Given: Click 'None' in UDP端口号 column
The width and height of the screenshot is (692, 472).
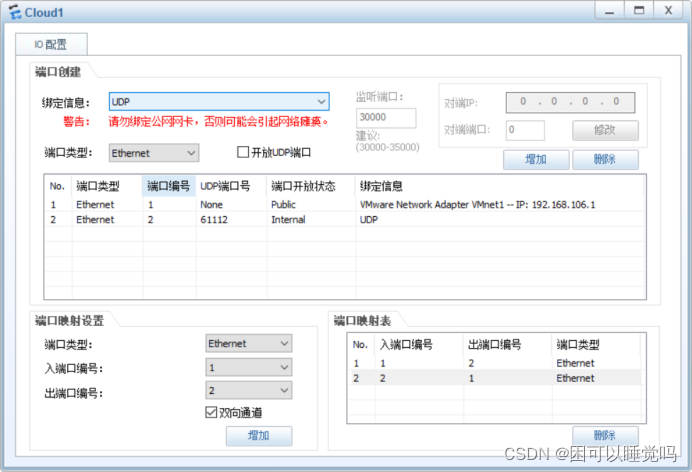Looking at the screenshot, I should coord(211,205).
